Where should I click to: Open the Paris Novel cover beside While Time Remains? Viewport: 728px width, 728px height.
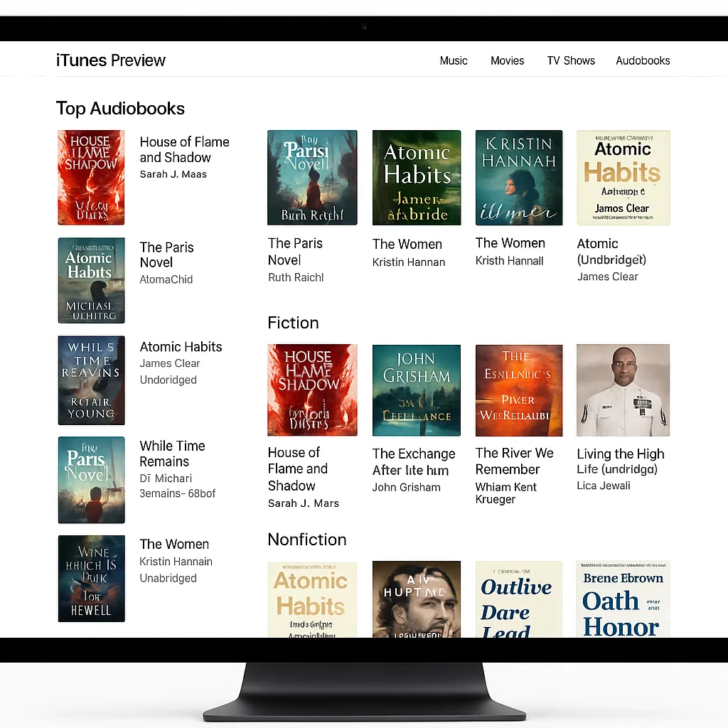pos(91,480)
